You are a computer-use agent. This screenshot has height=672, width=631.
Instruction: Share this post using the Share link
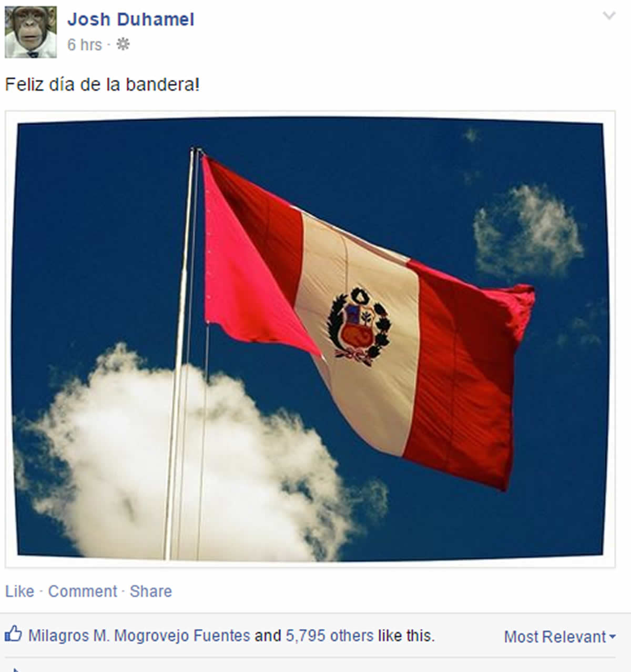point(151,591)
